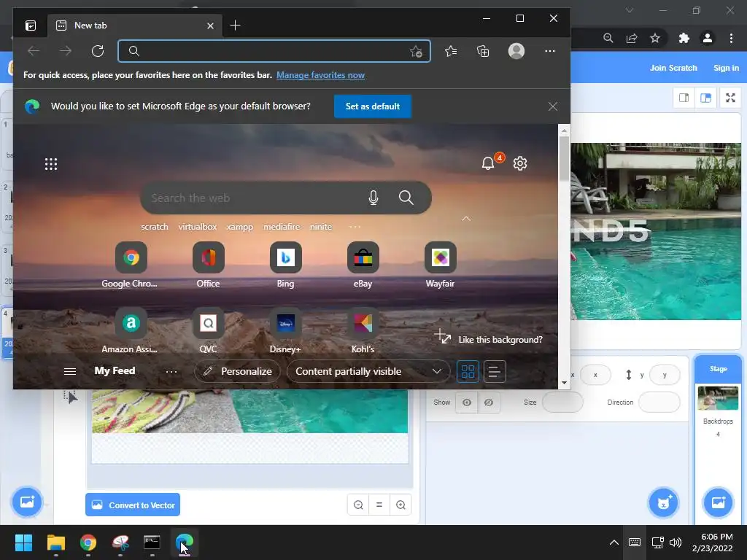The width and height of the screenshot is (747, 560).
Task: Click the sprite Size field
Action: click(x=562, y=402)
